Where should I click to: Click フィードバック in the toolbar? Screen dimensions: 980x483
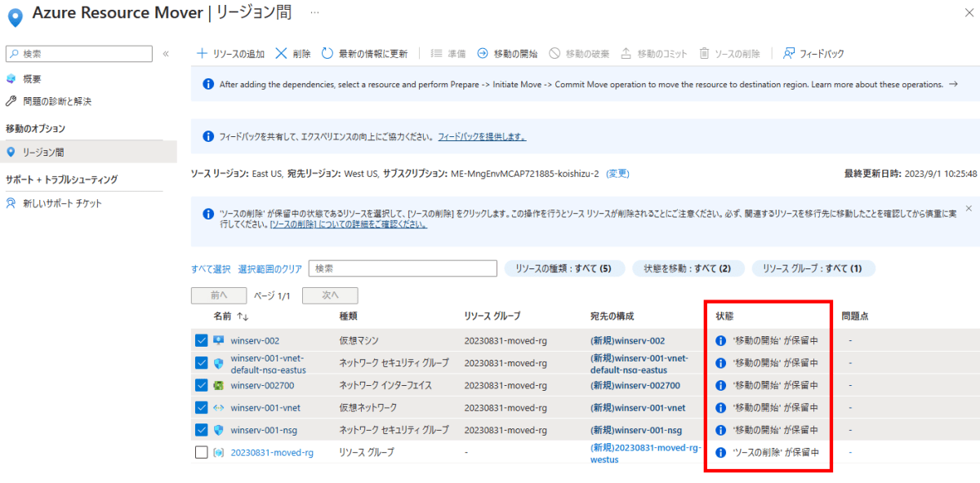pyautogui.click(x=813, y=54)
